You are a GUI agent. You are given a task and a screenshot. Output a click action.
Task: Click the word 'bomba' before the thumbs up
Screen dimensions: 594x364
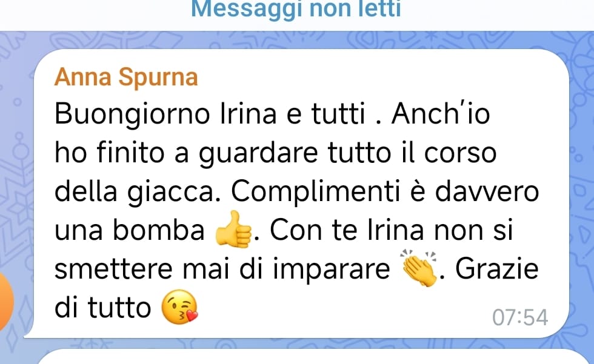point(159,230)
